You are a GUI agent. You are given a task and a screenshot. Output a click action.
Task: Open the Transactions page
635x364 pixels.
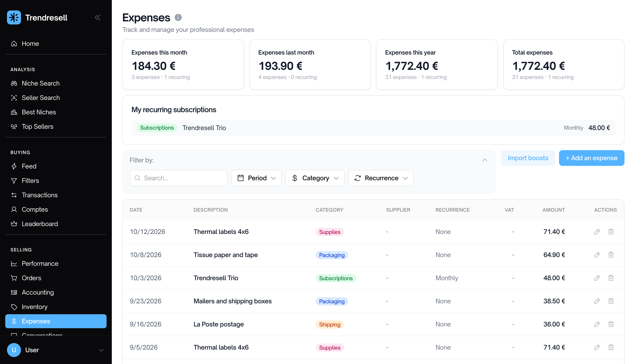click(x=56, y=195)
